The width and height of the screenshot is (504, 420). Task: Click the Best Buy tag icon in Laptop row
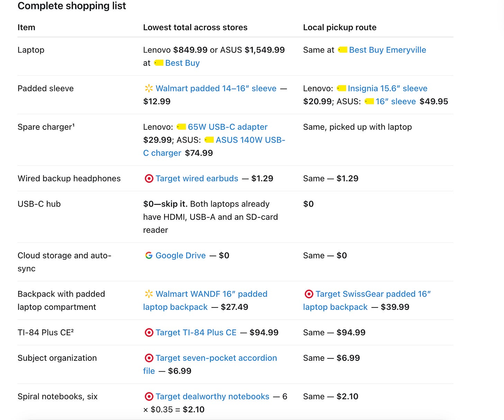tap(159, 63)
